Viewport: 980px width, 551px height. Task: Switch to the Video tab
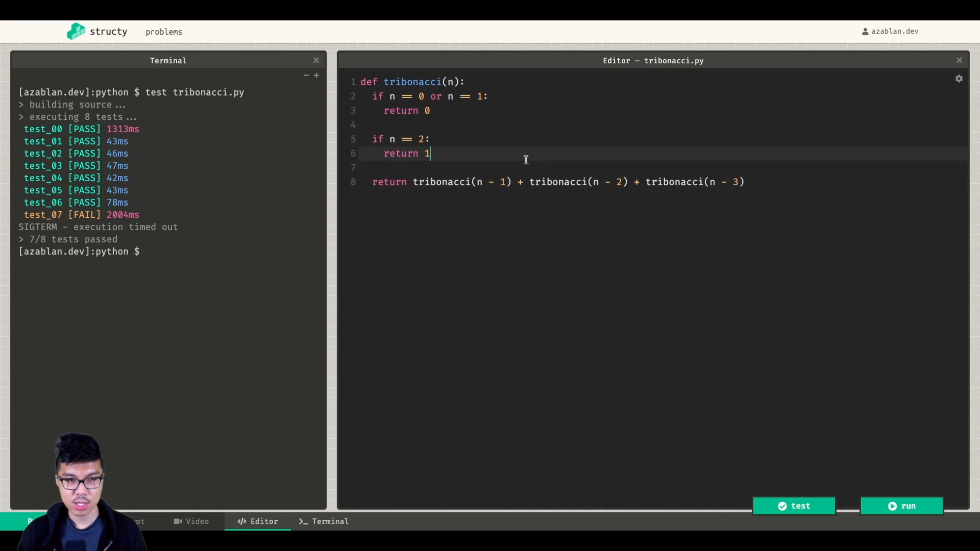coord(191,521)
